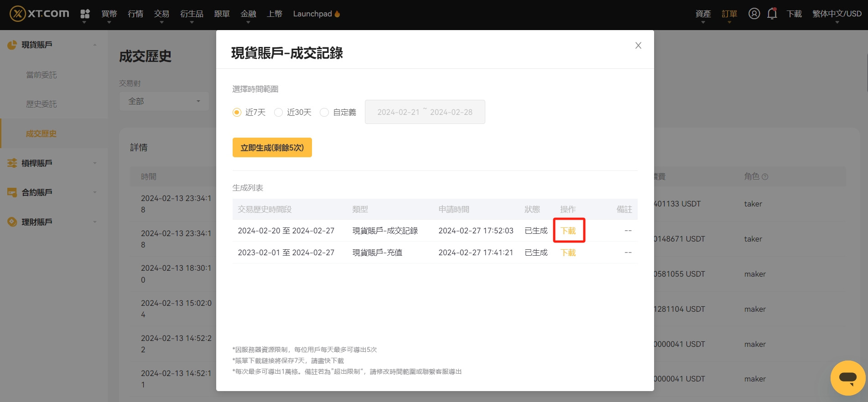Image resolution: width=868 pixels, height=402 pixels.
Task: Open the 訂單 menu
Action: (x=729, y=14)
